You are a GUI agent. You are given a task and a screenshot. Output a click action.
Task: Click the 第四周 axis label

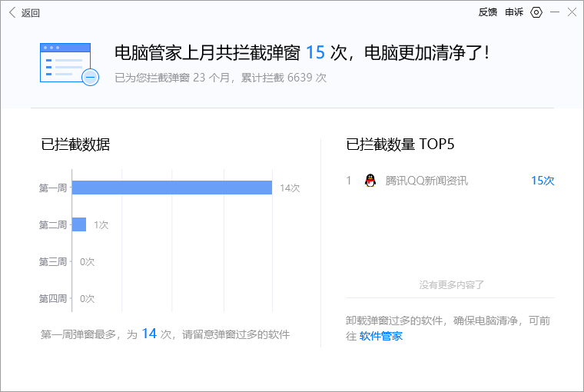tap(53, 298)
